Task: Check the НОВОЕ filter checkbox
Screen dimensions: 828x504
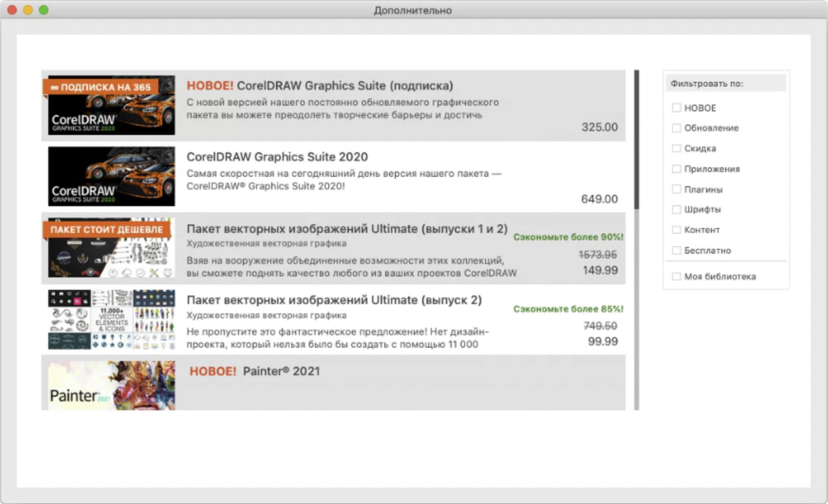Action: (676, 108)
